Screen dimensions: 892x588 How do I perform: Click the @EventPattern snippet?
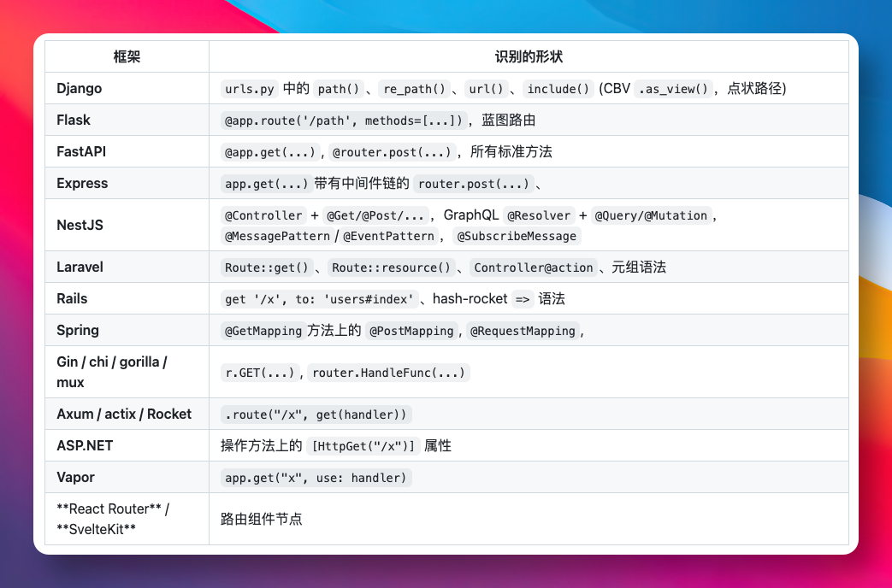(x=388, y=236)
